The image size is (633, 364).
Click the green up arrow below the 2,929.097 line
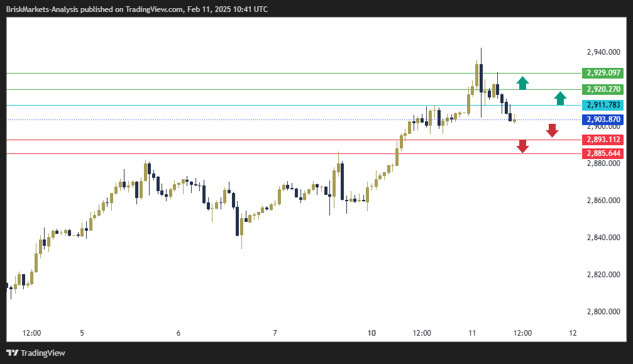tap(523, 82)
